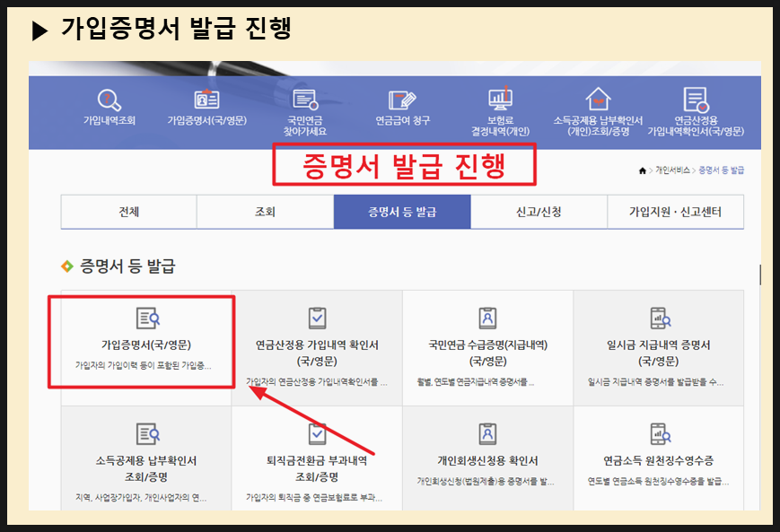The height and width of the screenshot is (532, 780).
Task: Open the 연금급여 청구 icon
Action: 401,100
